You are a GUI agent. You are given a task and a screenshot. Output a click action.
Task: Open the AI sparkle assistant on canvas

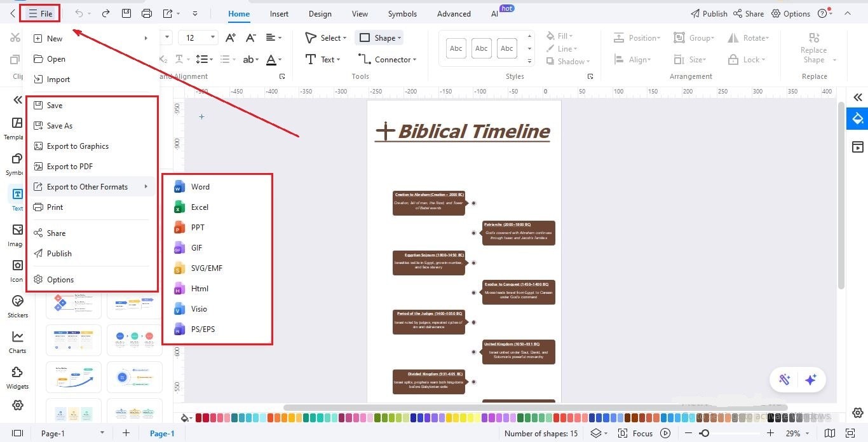pyautogui.click(x=811, y=379)
